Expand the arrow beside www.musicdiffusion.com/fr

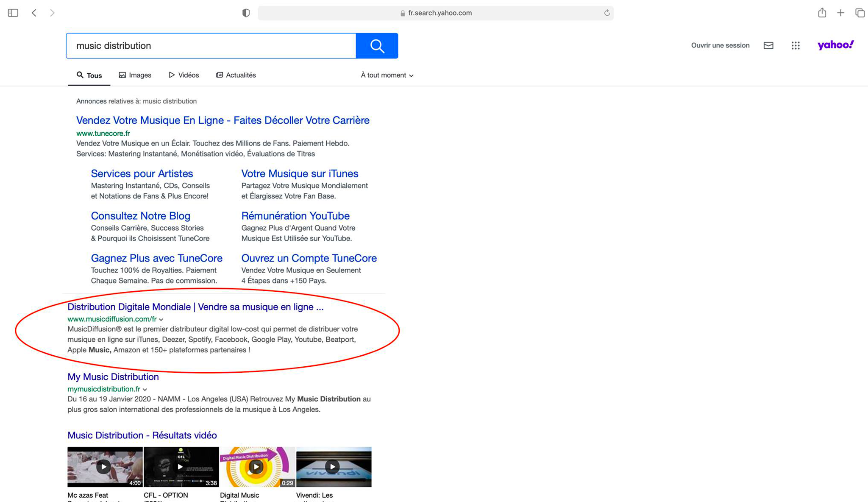pyautogui.click(x=161, y=319)
